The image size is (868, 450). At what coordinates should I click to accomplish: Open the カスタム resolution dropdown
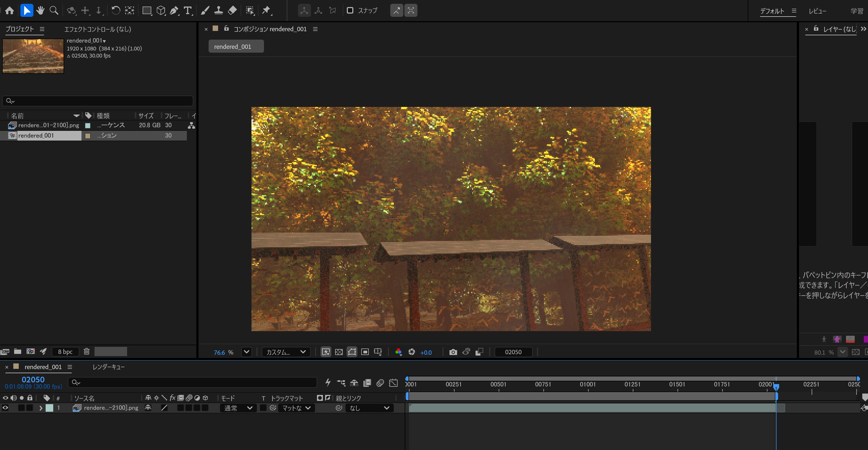pyautogui.click(x=286, y=352)
